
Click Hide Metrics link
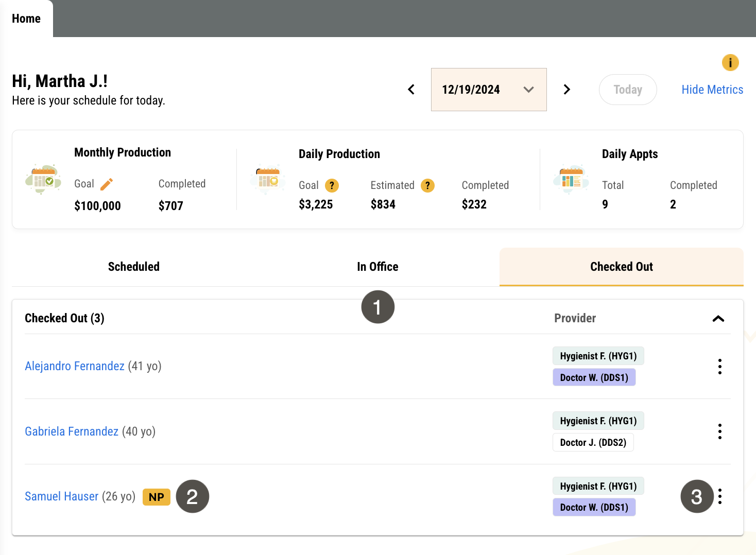point(712,90)
